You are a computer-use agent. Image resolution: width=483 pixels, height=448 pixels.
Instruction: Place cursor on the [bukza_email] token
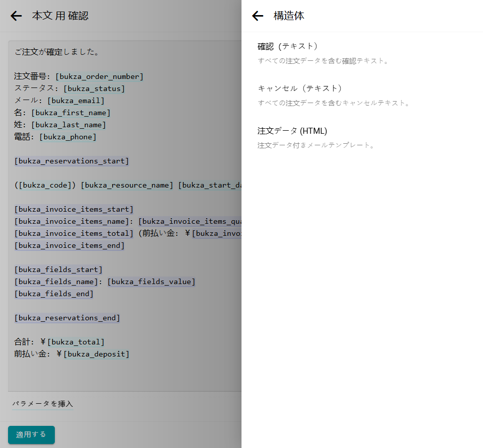tap(76, 101)
